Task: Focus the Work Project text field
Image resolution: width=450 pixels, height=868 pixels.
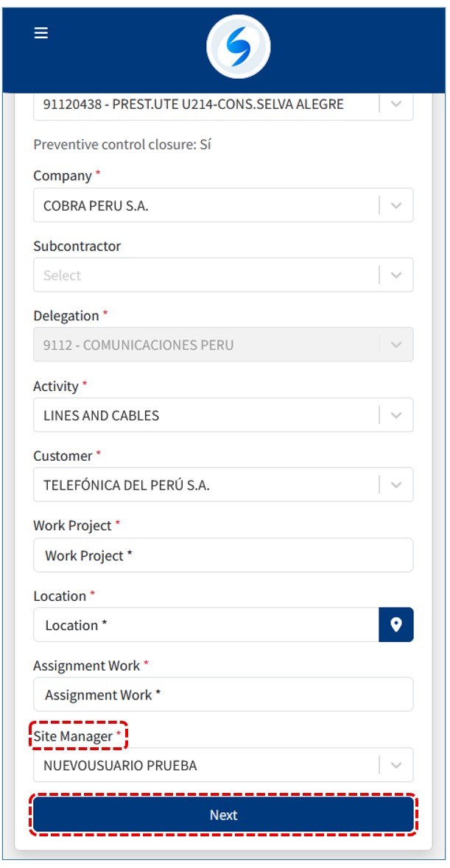Action: point(223,556)
